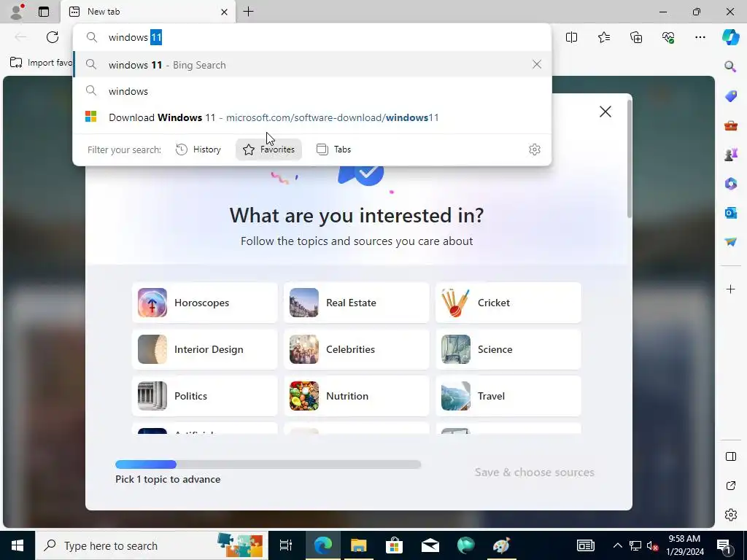Open Collections toolbar icon
This screenshot has height=560, width=747.
coord(636,37)
